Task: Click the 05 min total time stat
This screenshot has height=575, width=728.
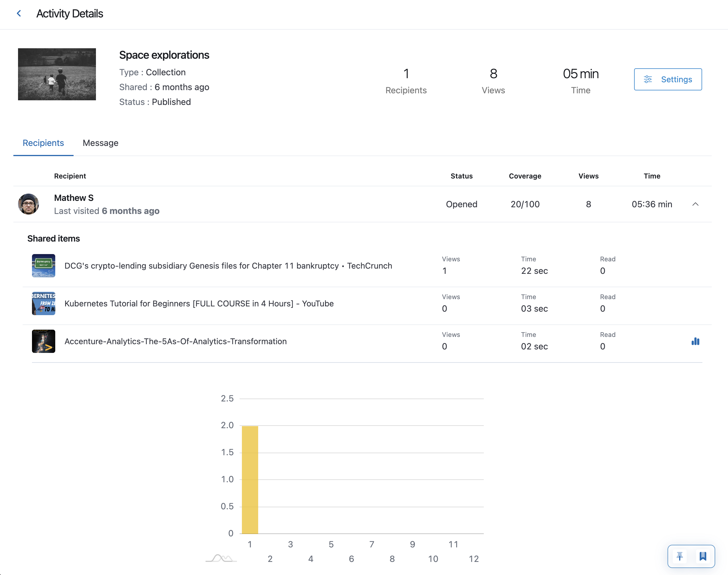Action: click(x=581, y=74)
